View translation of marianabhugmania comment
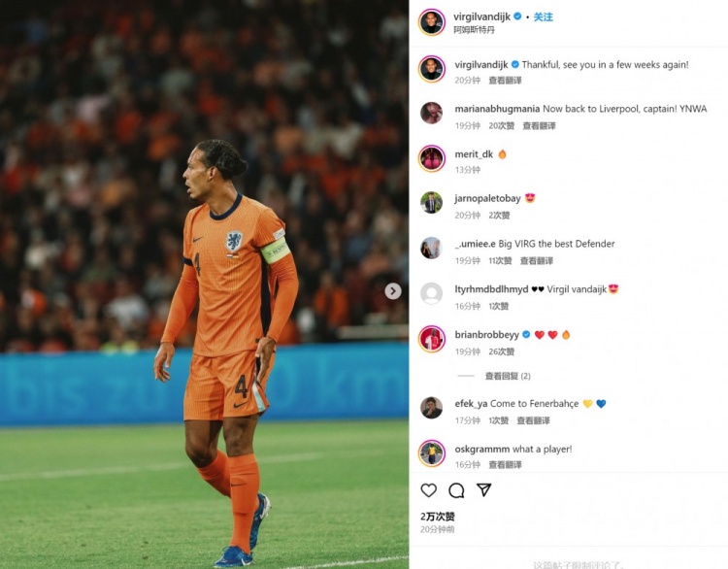The width and height of the screenshot is (728, 569). tap(539, 125)
